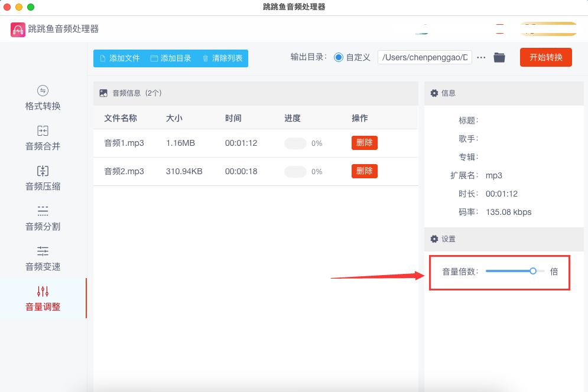This screenshot has width=588, height=392.
Task: Click the three-dots browse path button
Action: [481, 57]
